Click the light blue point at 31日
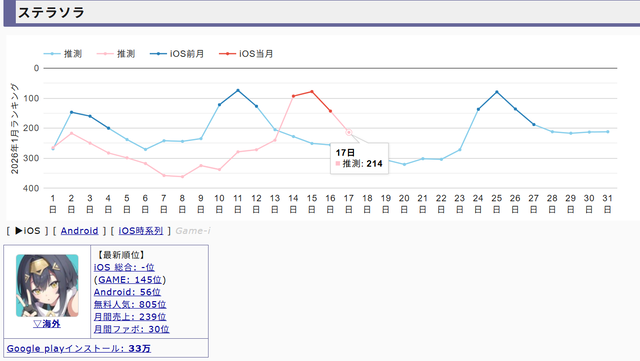 (x=608, y=131)
